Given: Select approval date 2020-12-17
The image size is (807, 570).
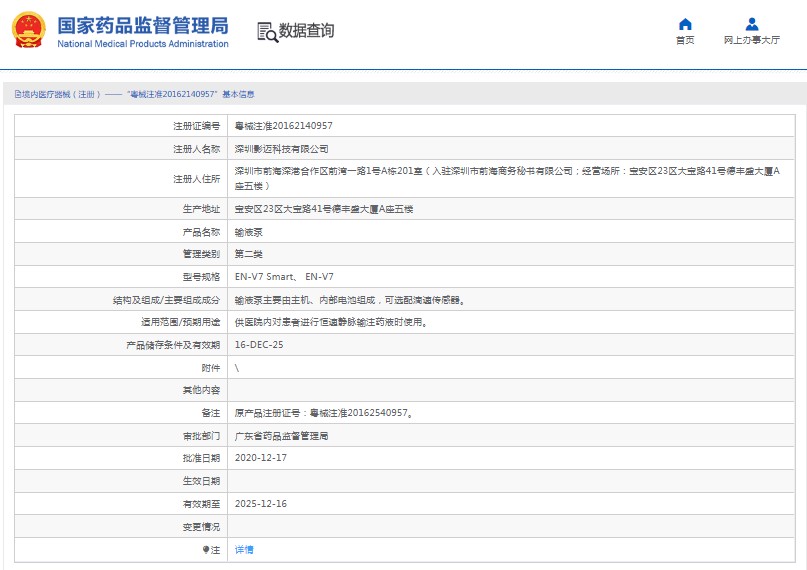Looking at the screenshot, I should (x=261, y=458).
